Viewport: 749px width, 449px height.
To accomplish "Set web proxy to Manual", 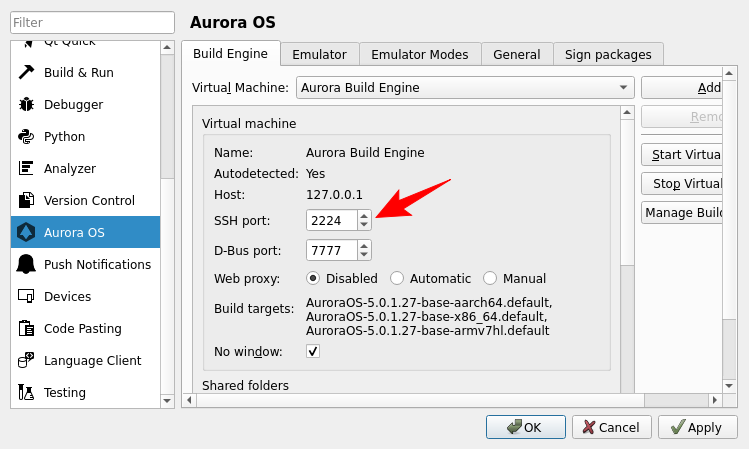I will tap(490, 278).
